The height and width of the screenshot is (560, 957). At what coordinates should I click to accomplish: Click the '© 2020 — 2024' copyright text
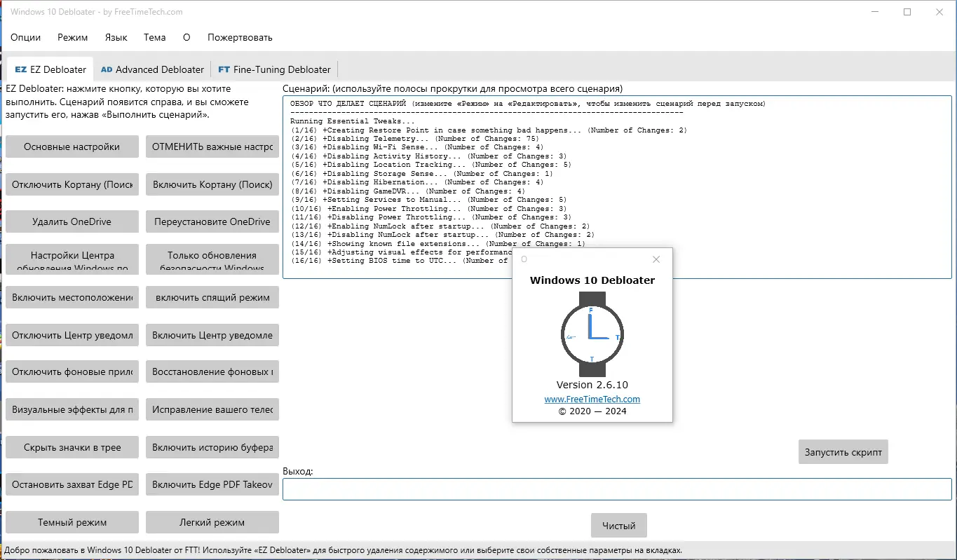[x=592, y=411]
